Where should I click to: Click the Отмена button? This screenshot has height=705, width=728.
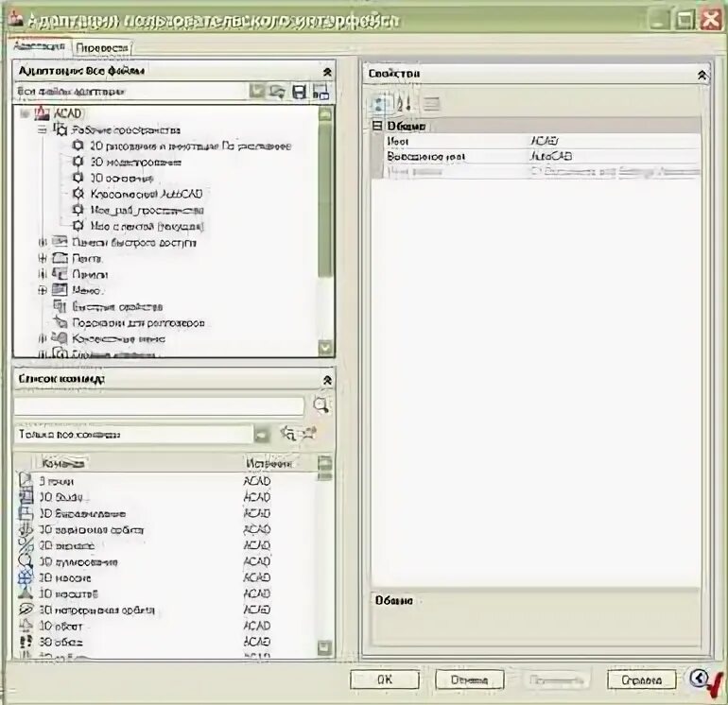[x=469, y=679]
